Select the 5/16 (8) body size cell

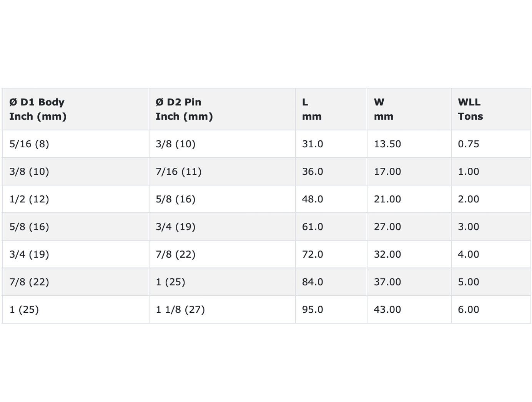[76, 144]
